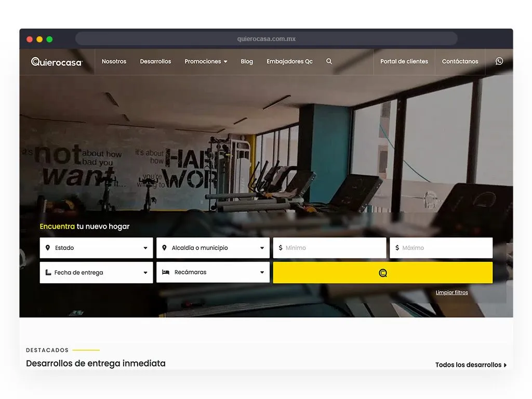Expand the Promociones menu

click(206, 61)
